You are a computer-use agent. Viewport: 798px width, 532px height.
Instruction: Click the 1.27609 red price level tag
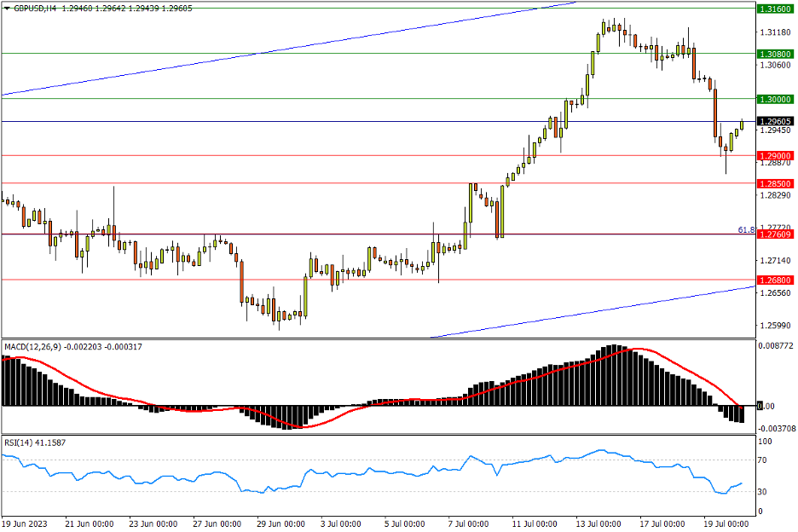[774, 234]
